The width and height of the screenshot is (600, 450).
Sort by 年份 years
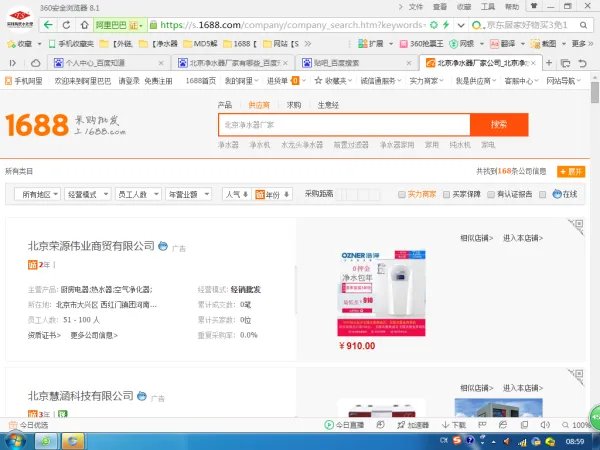[x=272, y=194]
